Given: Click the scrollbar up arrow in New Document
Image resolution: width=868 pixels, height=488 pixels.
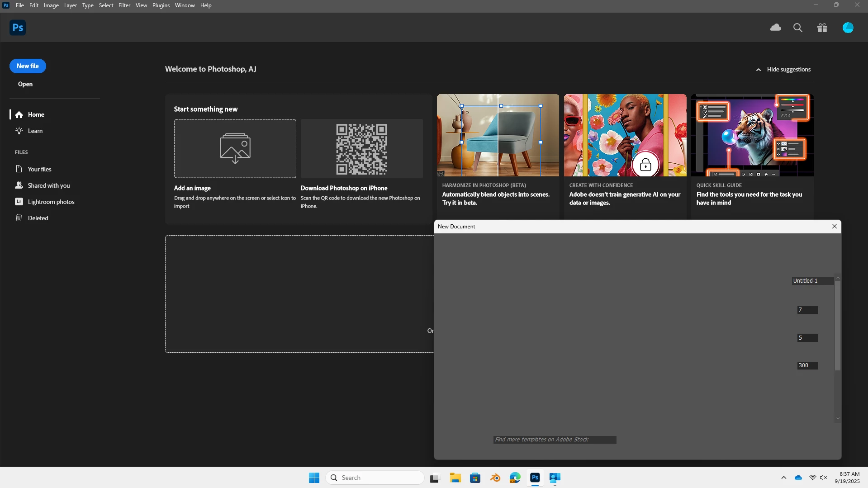Looking at the screenshot, I should [x=838, y=278].
